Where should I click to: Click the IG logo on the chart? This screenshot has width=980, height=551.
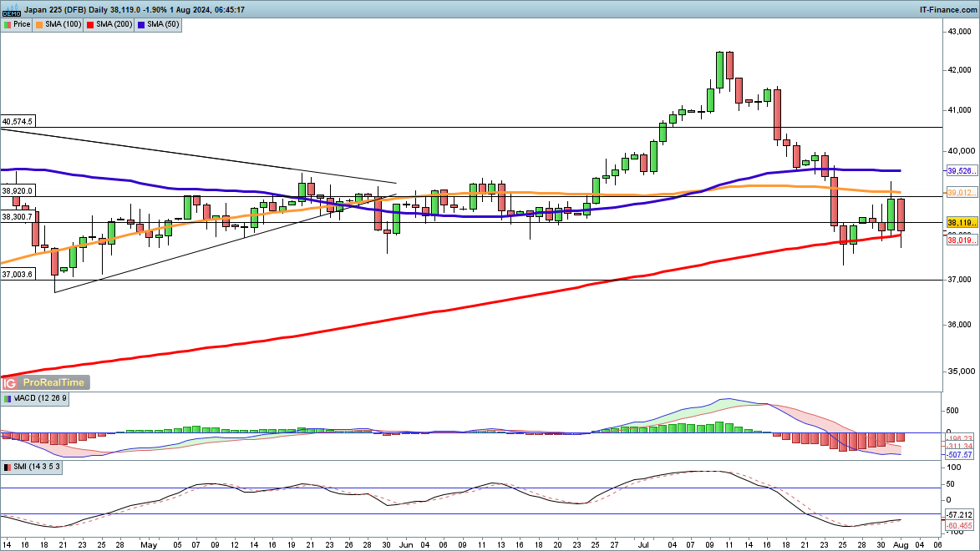click(x=10, y=382)
